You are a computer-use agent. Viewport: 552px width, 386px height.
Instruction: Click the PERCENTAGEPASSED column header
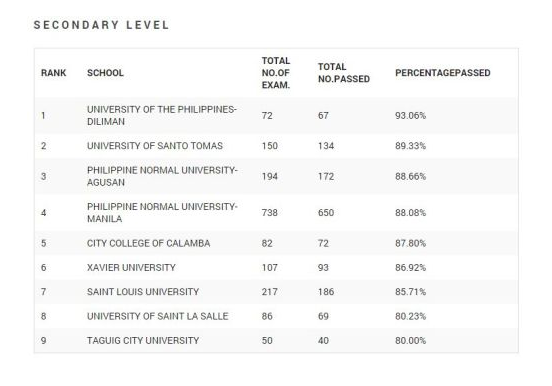pos(443,73)
